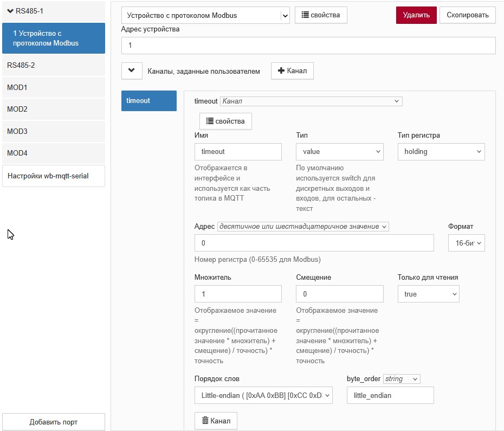Delete channel using trash Канал button
The height and width of the screenshot is (431, 504).
[216, 421]
